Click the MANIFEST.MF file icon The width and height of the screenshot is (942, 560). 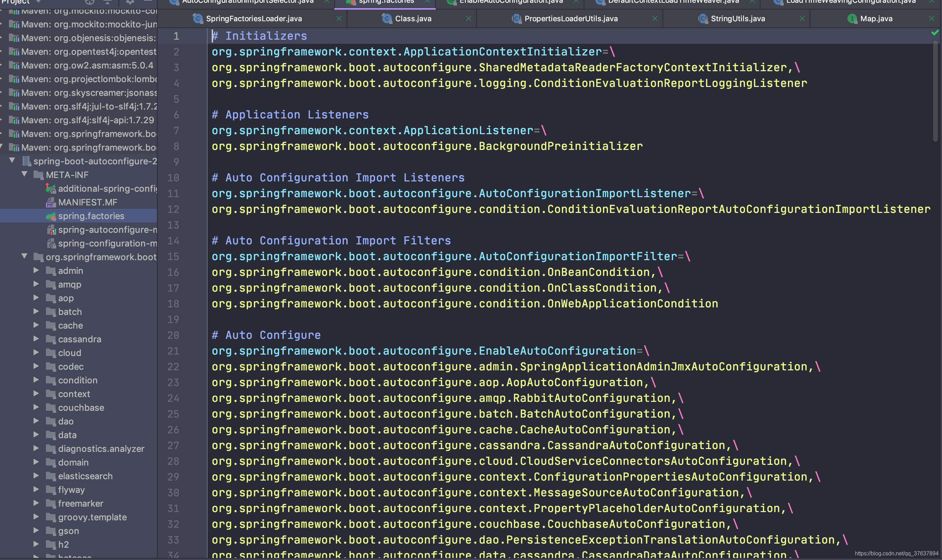51,203
